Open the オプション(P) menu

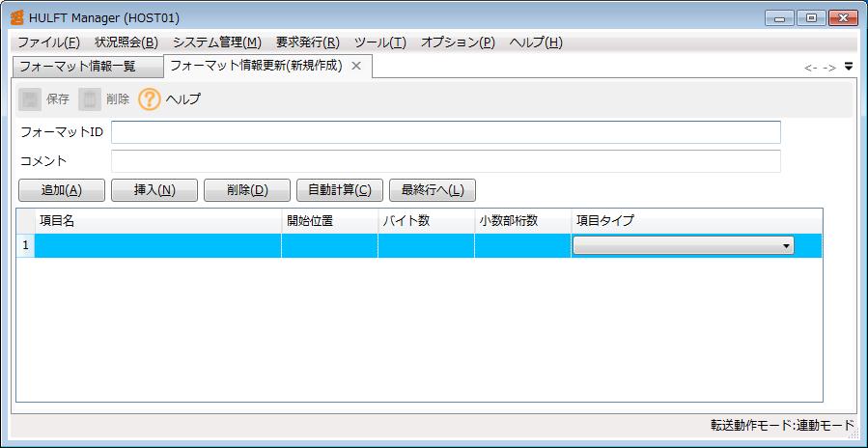(458, 42)
